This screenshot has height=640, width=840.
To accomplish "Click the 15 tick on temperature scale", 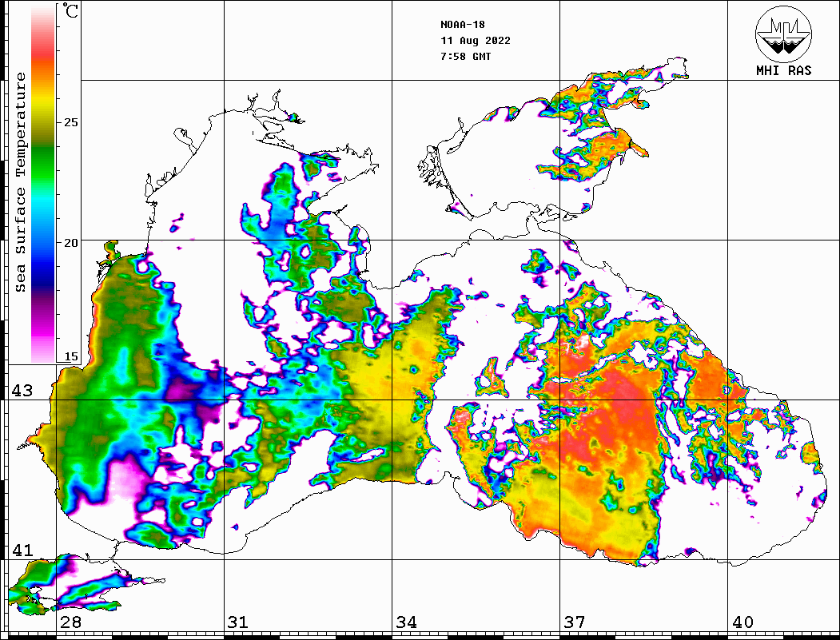I will (x=70, y=356).
